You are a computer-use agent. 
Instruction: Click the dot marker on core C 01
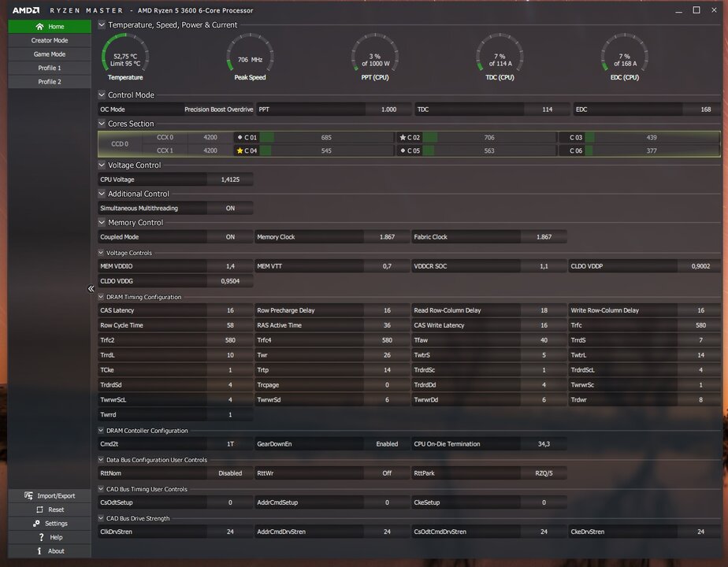coord(240,137)
